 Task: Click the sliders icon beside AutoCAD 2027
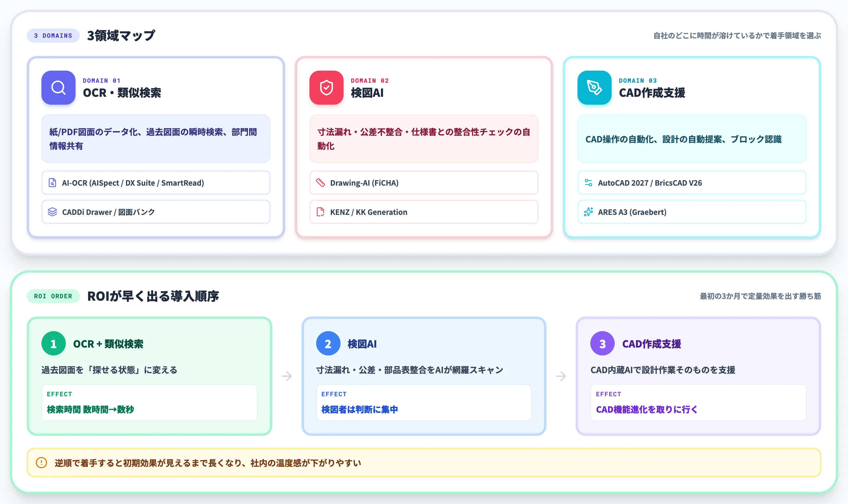[588, 183]
